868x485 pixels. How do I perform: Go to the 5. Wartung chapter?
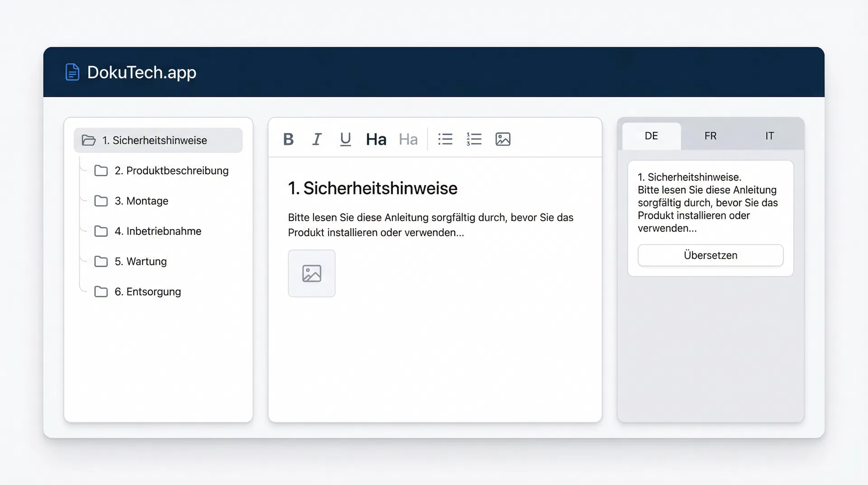pos(140,262)
